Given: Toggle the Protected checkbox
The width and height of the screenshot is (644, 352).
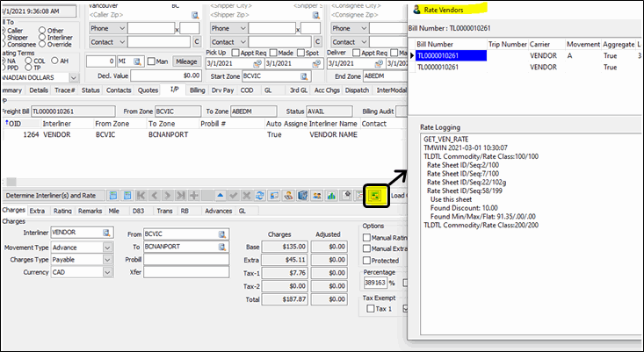Looking at the screenshot, I should [x=368, y=261].
